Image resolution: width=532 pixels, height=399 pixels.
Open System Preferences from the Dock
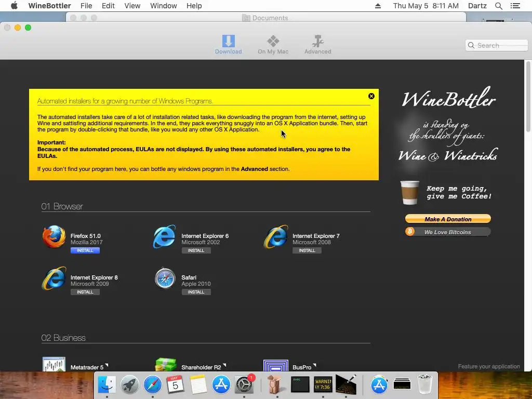click(x=244, y=385)
